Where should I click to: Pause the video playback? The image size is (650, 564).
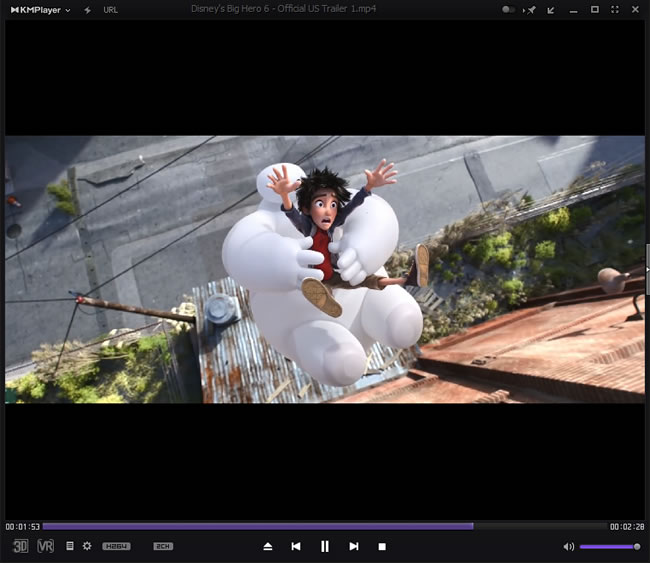tap(325, 546)
